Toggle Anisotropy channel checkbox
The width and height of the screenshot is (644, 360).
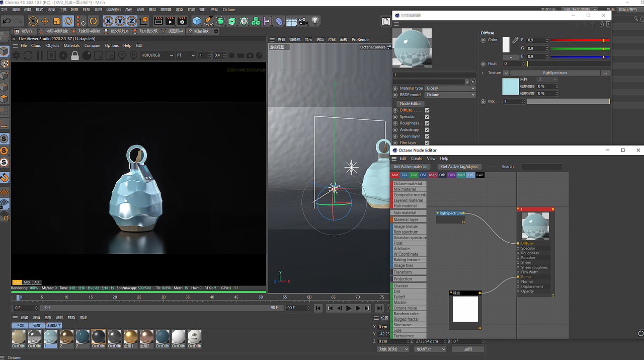(427, 130)
